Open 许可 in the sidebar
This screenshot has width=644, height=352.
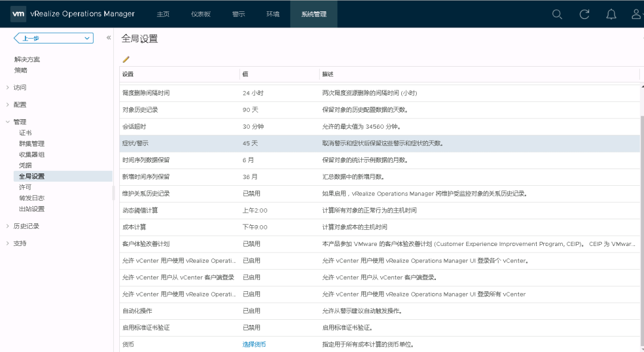[x=26, y=187]
